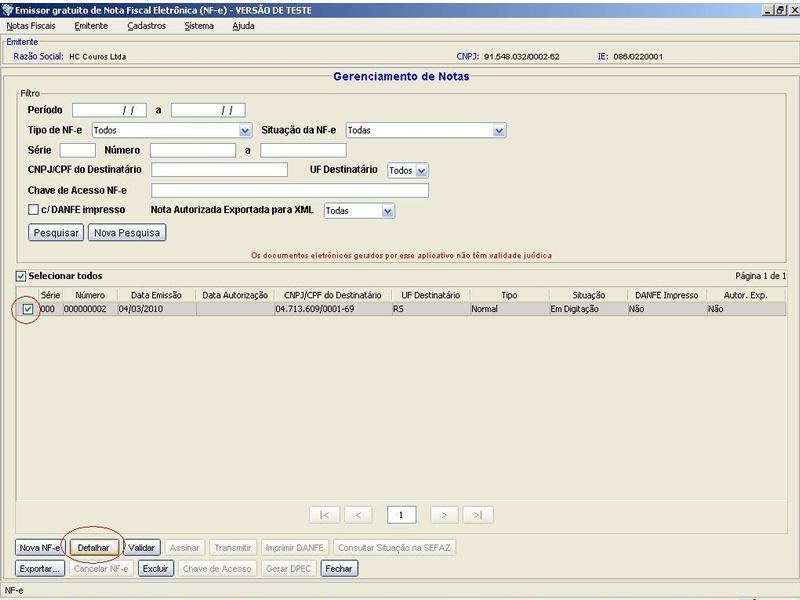
Task: Focus the final Número range field
Action: (x=304, y=151)
